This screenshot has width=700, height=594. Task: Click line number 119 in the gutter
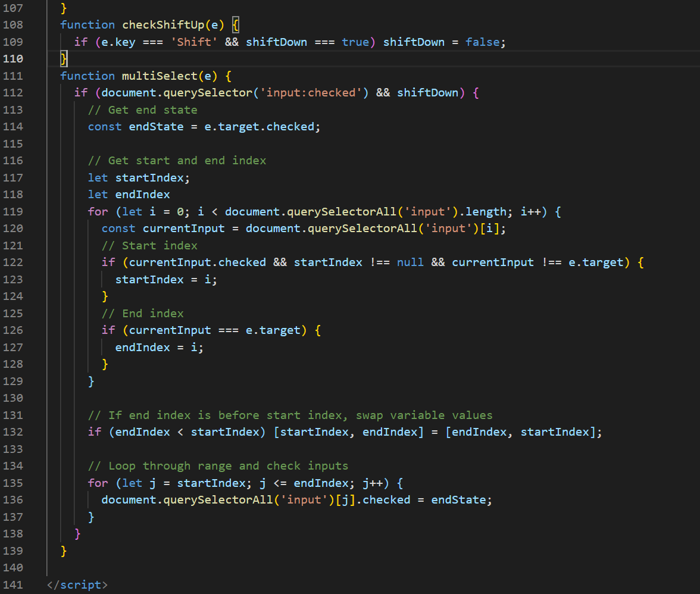point(13,211)
